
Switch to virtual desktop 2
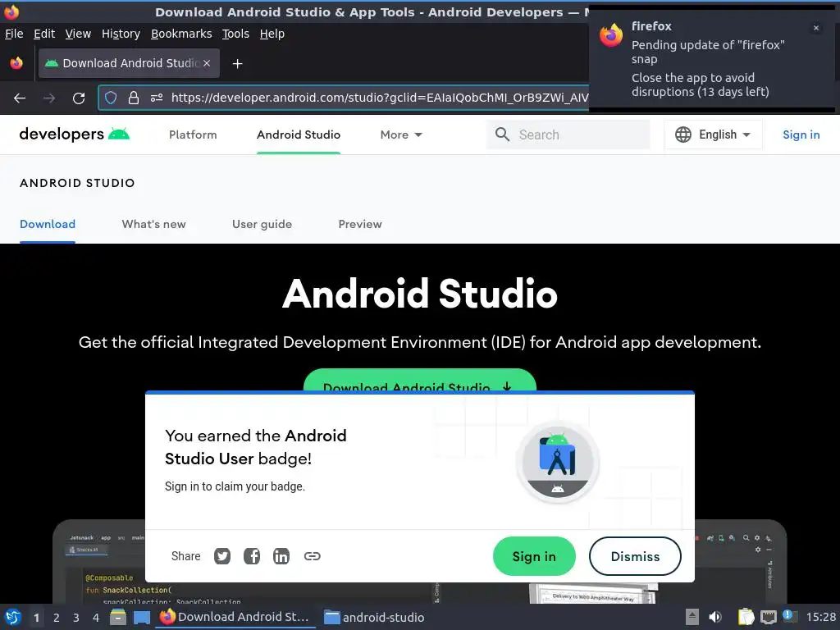(x=57, y=618)
